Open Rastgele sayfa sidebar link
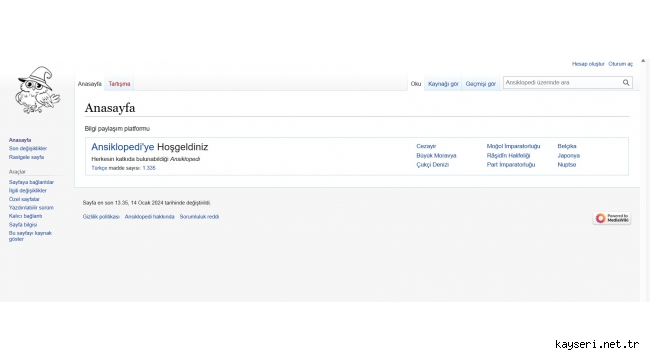650x360 pixels. (26, 157)
